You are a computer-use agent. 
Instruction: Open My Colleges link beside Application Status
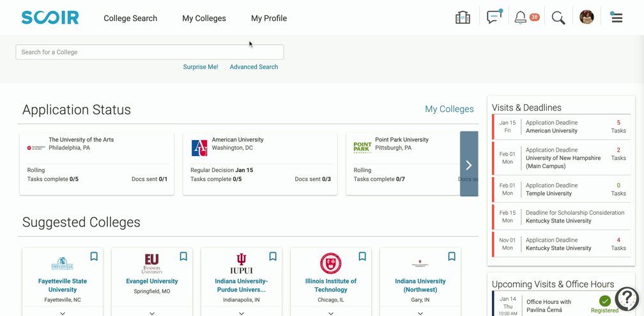tap(449, 109)
